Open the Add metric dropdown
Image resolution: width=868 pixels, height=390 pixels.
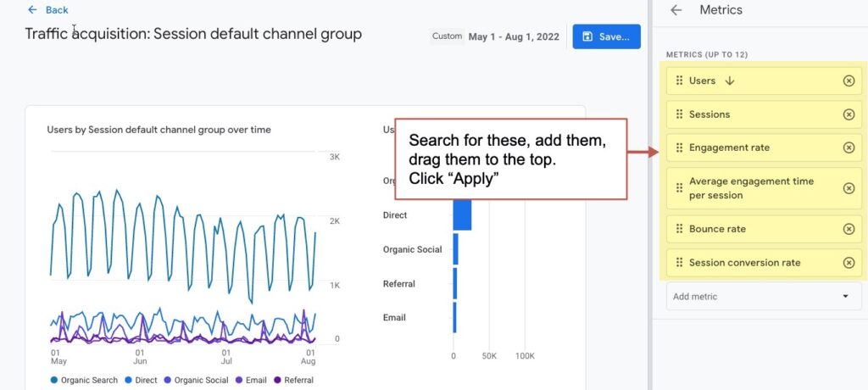764,297
